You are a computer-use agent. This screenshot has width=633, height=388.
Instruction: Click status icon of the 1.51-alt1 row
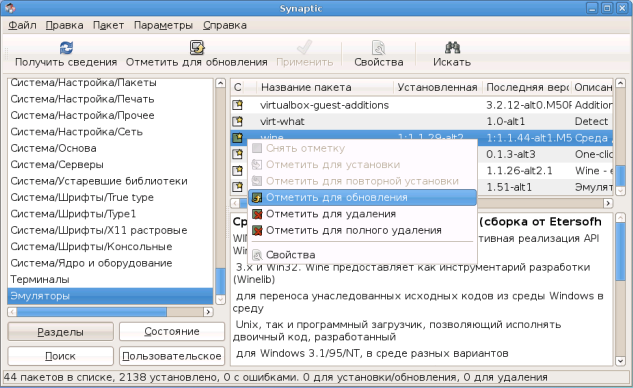point(238,187)
